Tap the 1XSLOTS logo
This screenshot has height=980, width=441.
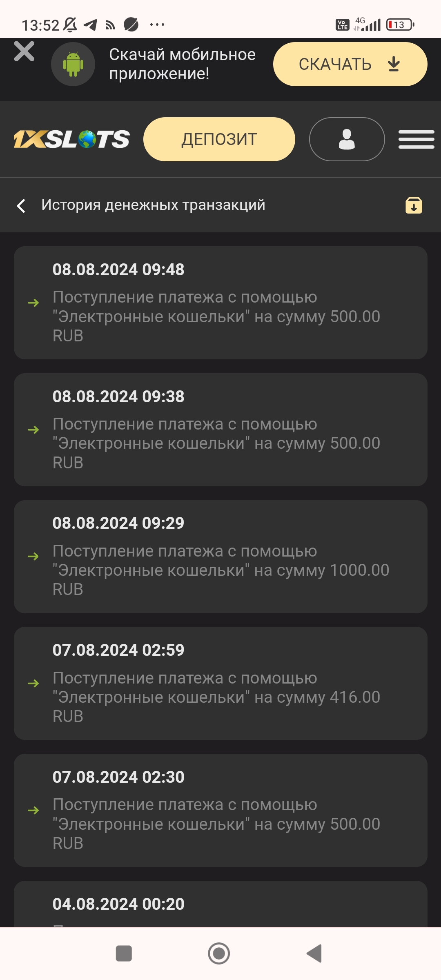(x=72, y=139)
